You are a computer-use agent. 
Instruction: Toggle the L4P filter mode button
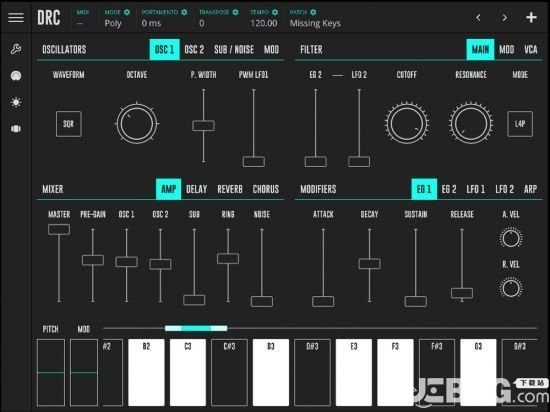520,124
